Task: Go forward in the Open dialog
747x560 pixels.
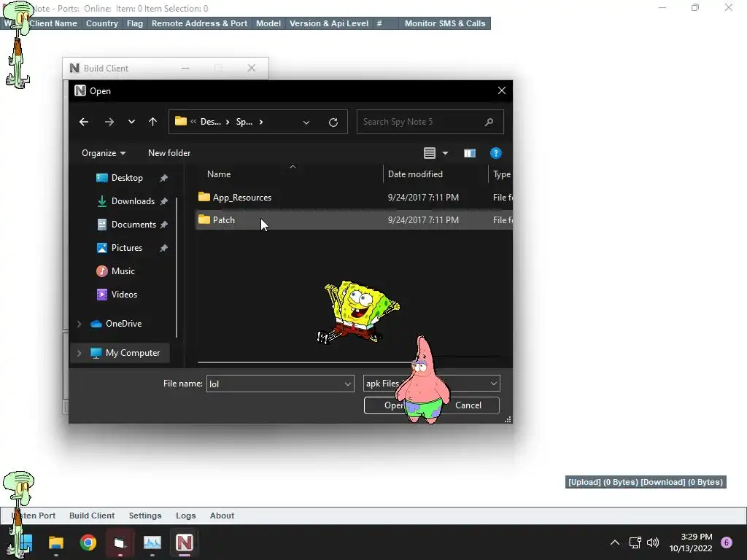Action: click(109, 122)
